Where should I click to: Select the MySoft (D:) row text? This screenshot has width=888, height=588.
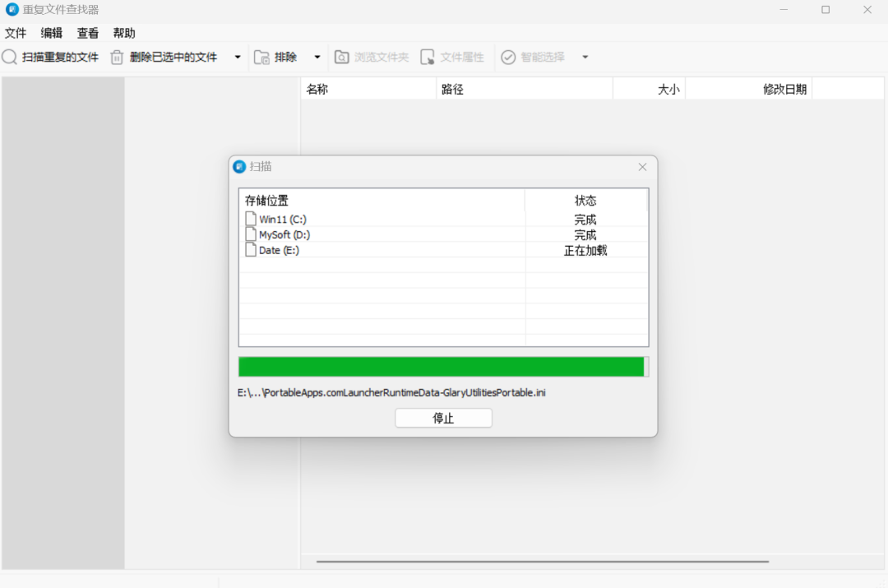pyautogui.click(x=284, y=234)
